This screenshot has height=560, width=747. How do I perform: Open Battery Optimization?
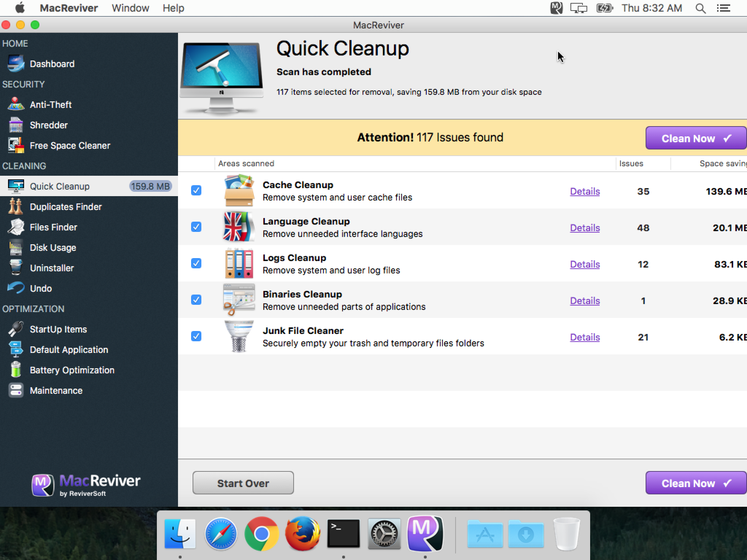tap(72, 370)
